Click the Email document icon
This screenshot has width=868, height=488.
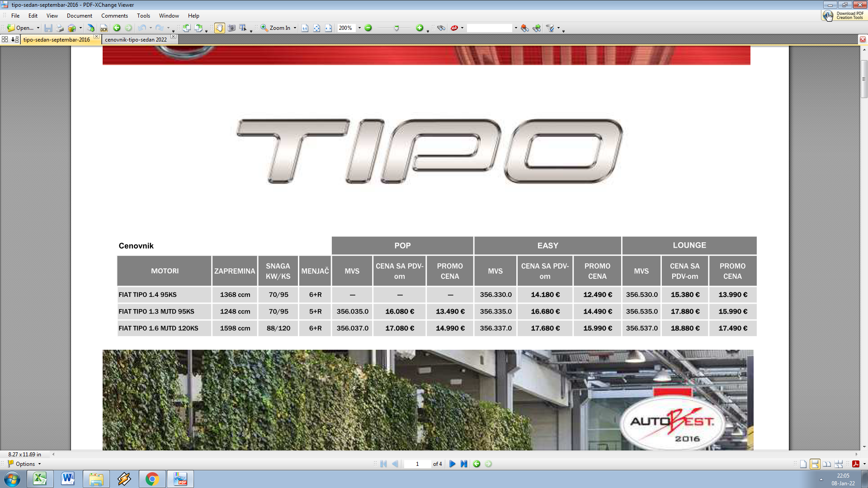(72, 28)
